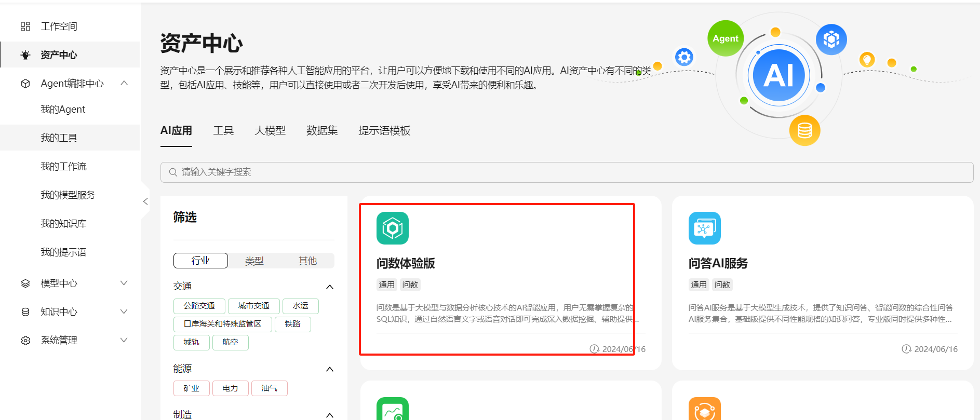Click the 工作空间 grid icon

click(x=25, y=26)
